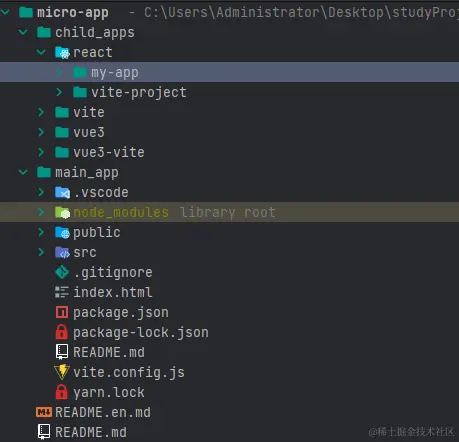Collapse the child_apps folder
459x442 pixels.
pos(23,32)
